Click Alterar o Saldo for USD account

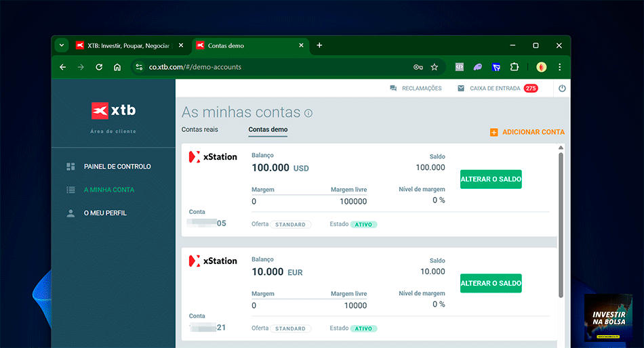tap(491, 179)
